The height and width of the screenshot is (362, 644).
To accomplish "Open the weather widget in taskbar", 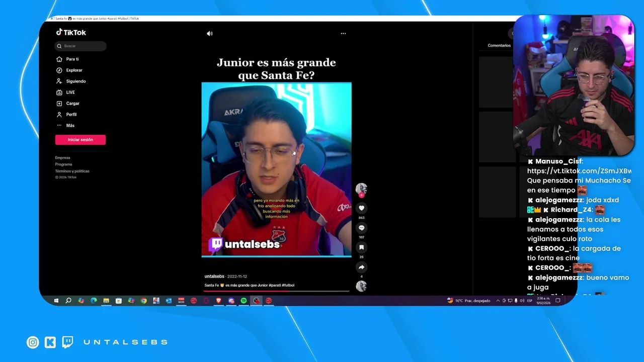I will [468, 301].
